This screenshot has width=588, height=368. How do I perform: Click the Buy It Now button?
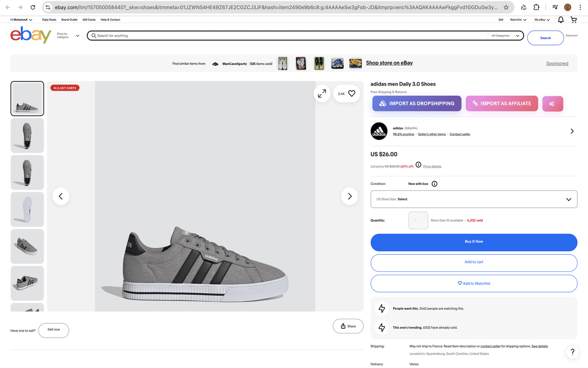[x=474, y=241]
